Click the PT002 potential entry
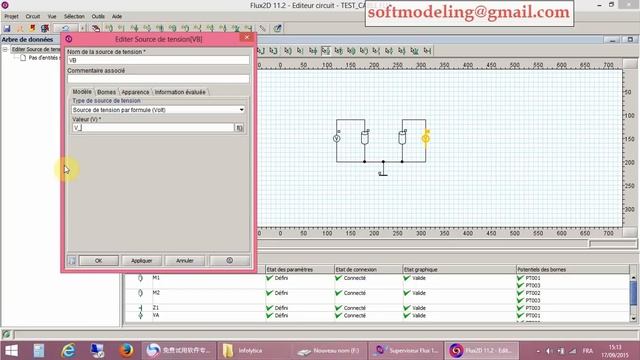 click(x=533, y=293)
